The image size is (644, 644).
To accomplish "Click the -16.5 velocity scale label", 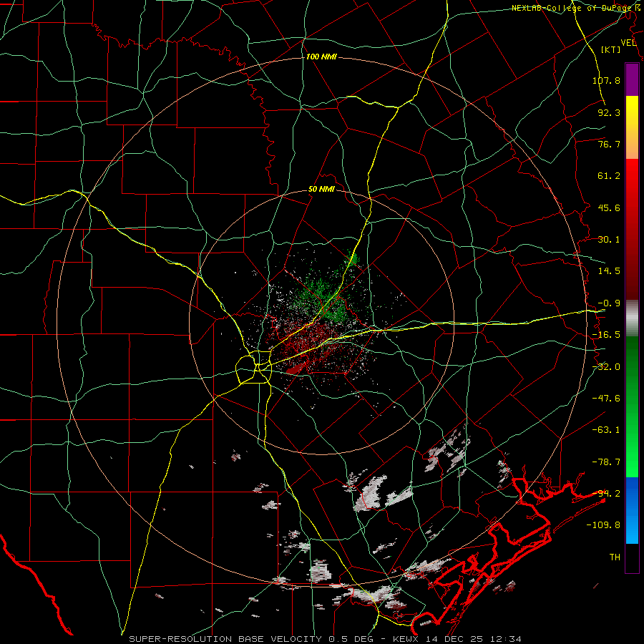I will coord(606,335).
